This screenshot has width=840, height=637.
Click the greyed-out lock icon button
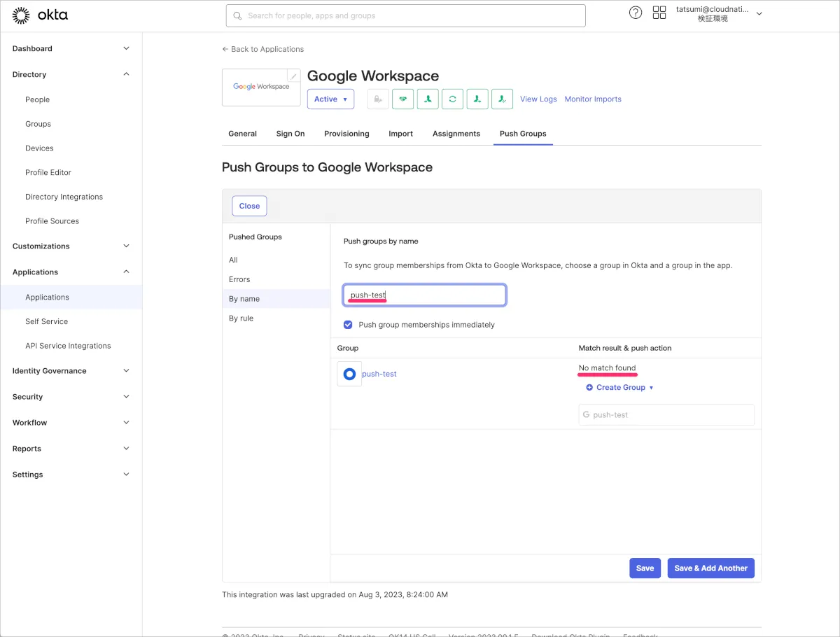[x=378, y=99]
